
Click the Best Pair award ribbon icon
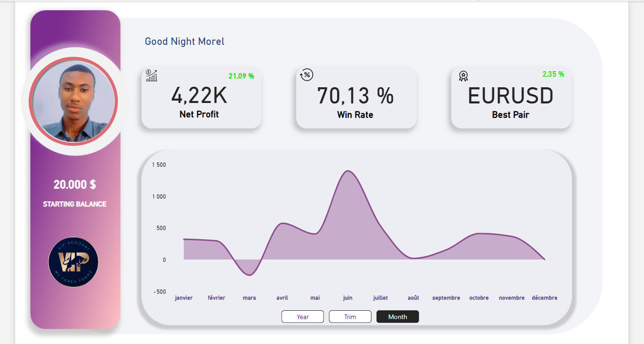pyautogui.click(x=463, y=76)
